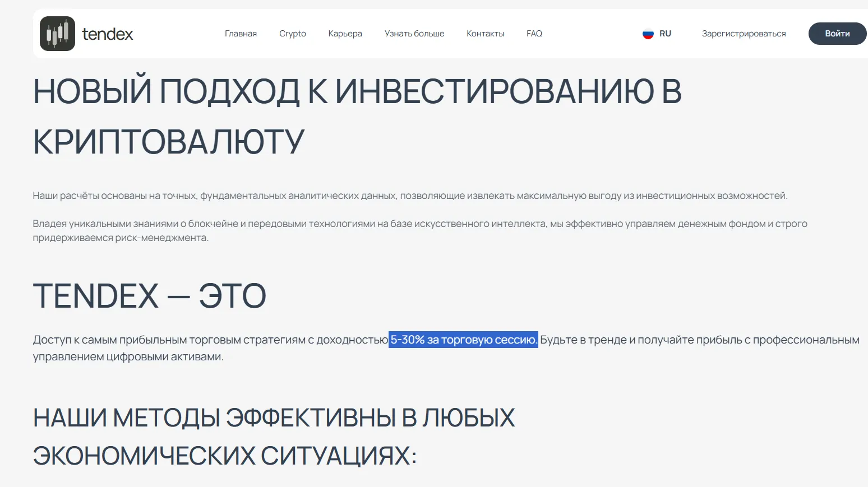Click the tendex brand name text

(107, 34)
